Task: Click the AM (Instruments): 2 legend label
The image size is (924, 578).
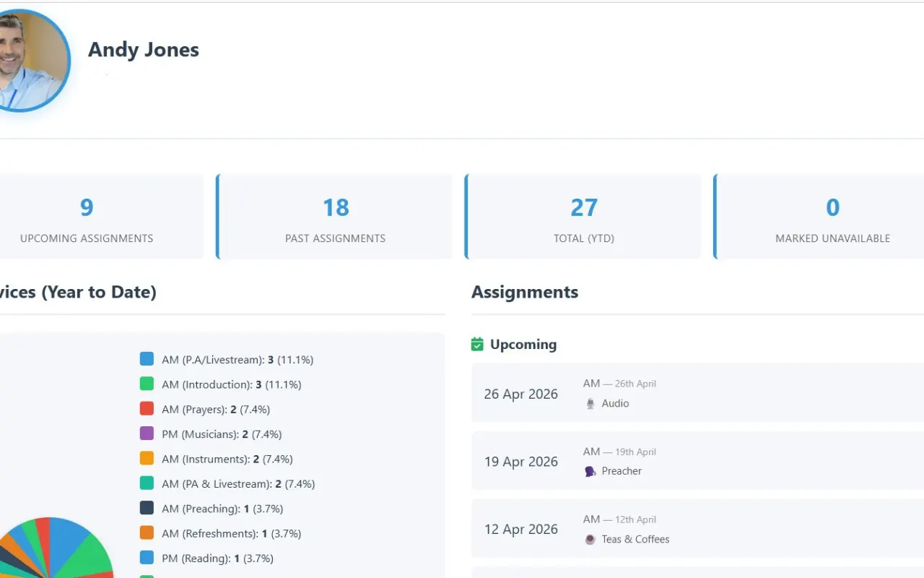Action: point(227,459)
